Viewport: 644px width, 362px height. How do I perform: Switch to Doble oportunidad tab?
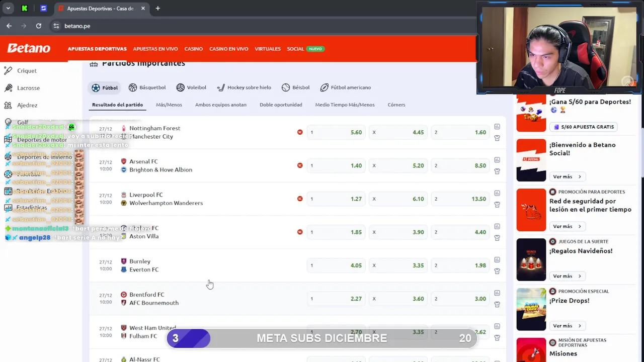click(x=281, y=105)
